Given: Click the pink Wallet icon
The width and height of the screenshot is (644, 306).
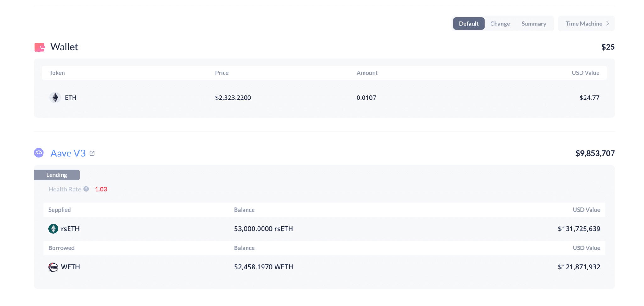Looking at the screenshot, I should coord(39,47).
